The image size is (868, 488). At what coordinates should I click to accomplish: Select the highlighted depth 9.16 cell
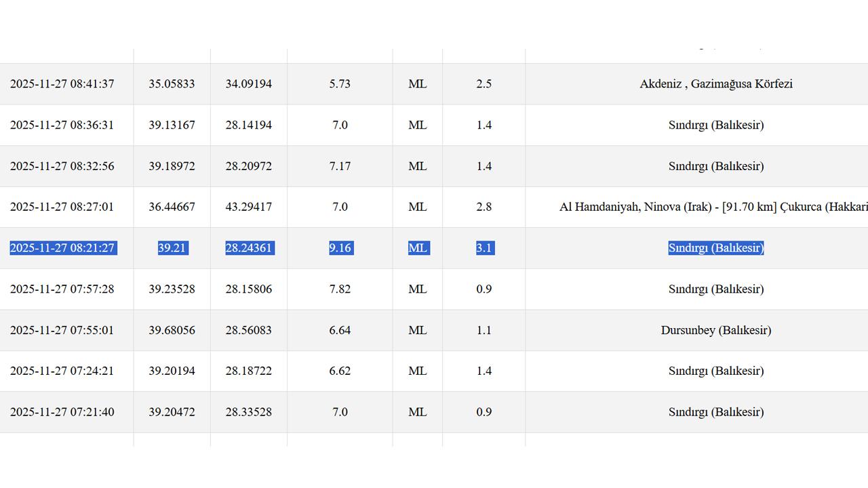(x=340, y=248)
